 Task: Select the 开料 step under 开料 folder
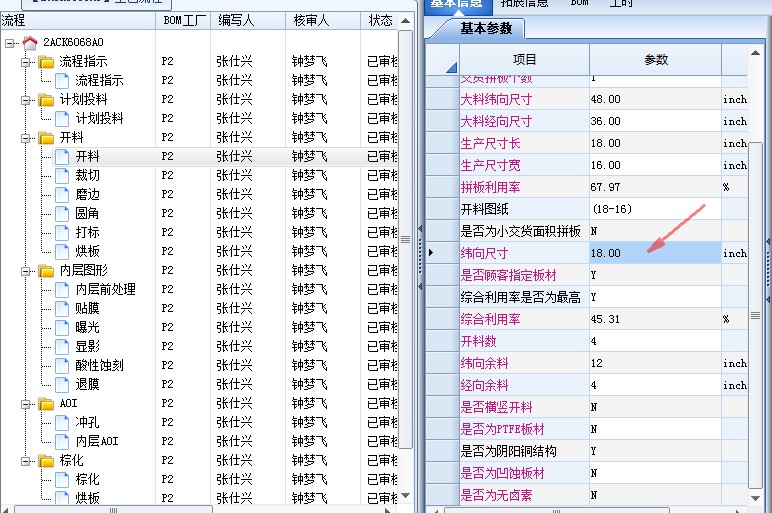click(x=87, y=157)
